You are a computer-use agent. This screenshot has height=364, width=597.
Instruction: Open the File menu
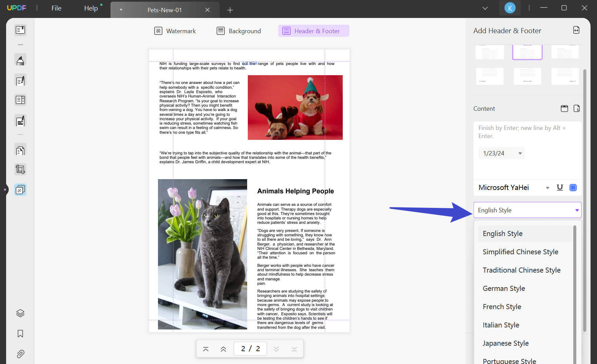(56, 8)
